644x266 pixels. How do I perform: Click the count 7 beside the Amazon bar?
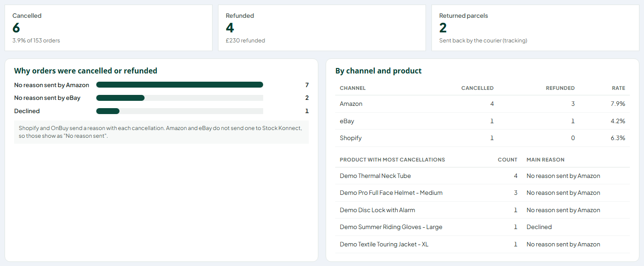(x=307, y=85)
